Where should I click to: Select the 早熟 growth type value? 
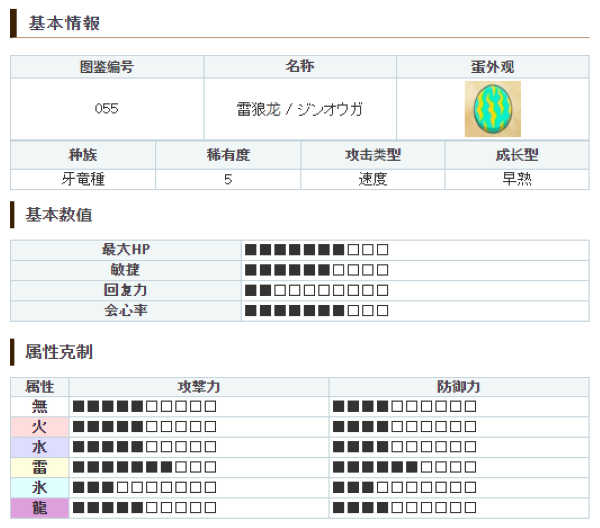(517, 179)
